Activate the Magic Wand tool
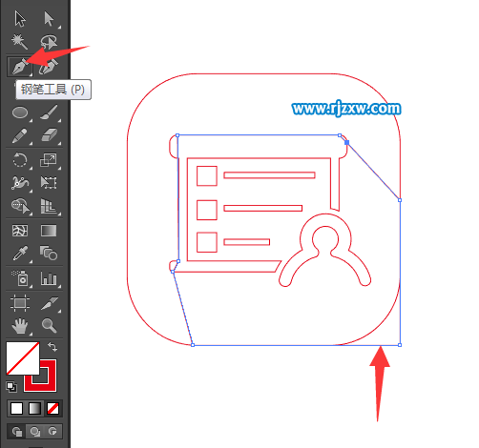 (20, 42)
